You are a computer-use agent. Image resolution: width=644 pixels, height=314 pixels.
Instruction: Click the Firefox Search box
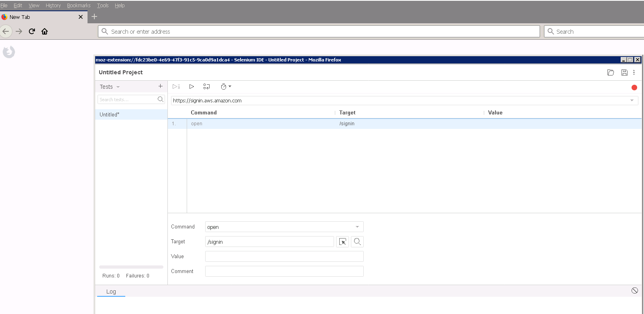594,31
